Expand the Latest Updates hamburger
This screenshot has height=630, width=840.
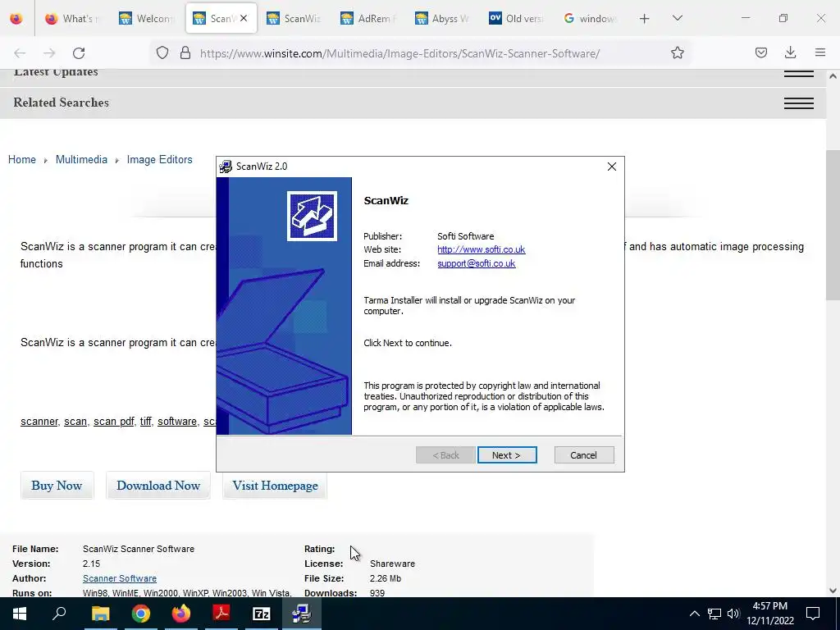coord(799,74)
